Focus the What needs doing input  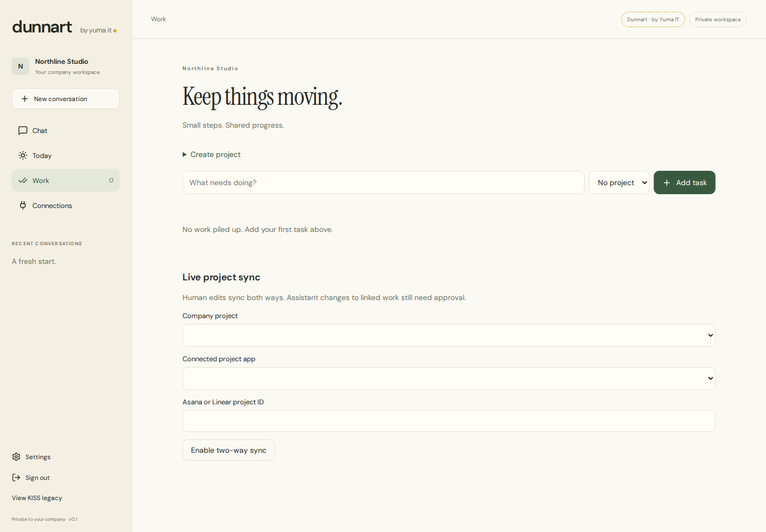click(384, 182)
